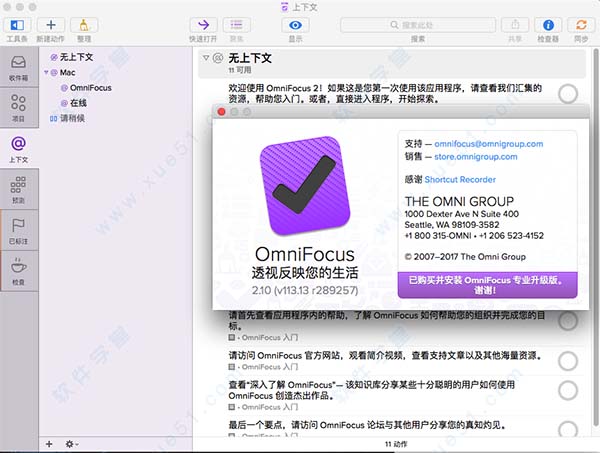Click the 11 actions status bar text
600x453 pixels.
point(396,444)
